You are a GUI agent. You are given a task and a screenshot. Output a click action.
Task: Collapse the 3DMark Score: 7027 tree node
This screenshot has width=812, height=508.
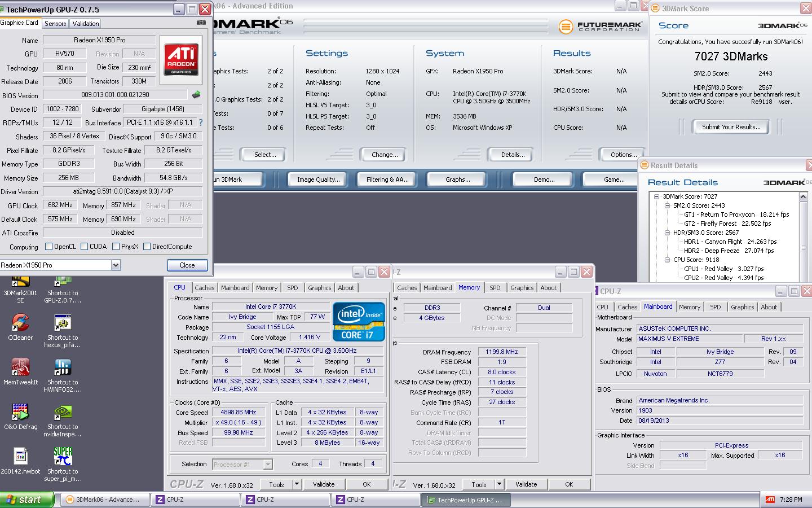pos(657,197)
